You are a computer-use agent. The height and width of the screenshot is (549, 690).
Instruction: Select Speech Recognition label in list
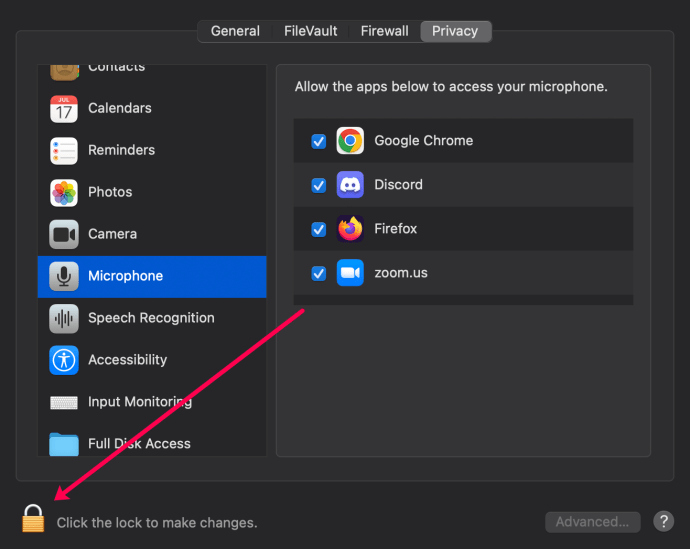[151, 318]
